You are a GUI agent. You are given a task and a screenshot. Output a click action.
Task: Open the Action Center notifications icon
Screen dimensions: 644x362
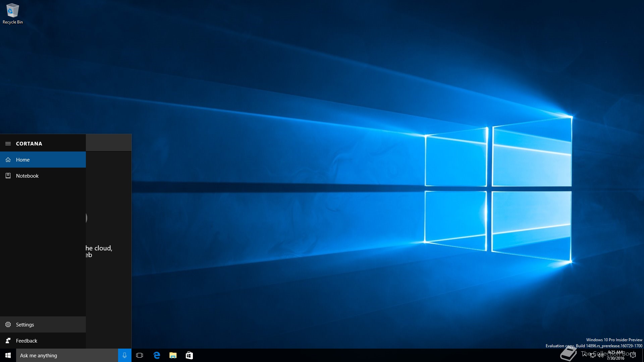pos(633,355)
